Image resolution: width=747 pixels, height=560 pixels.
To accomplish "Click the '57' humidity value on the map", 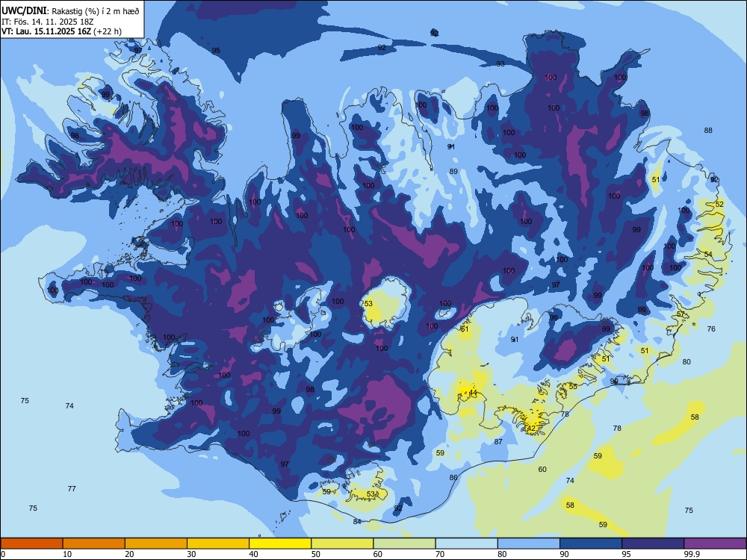I will 681,314.
